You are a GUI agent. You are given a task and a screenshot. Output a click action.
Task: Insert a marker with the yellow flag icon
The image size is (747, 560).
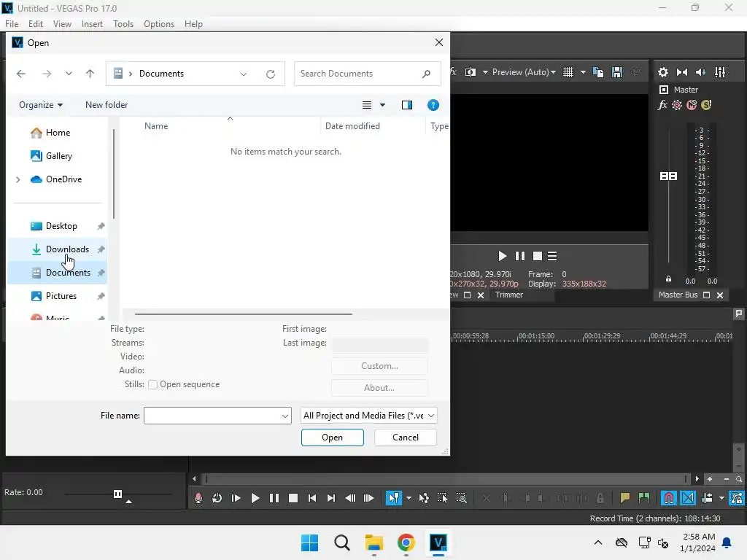point(624,498)
